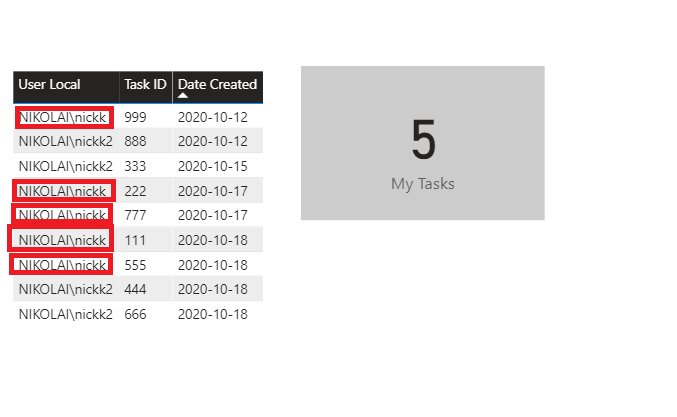Click the 2020-10-12 date for task 888

click(212, 141)
